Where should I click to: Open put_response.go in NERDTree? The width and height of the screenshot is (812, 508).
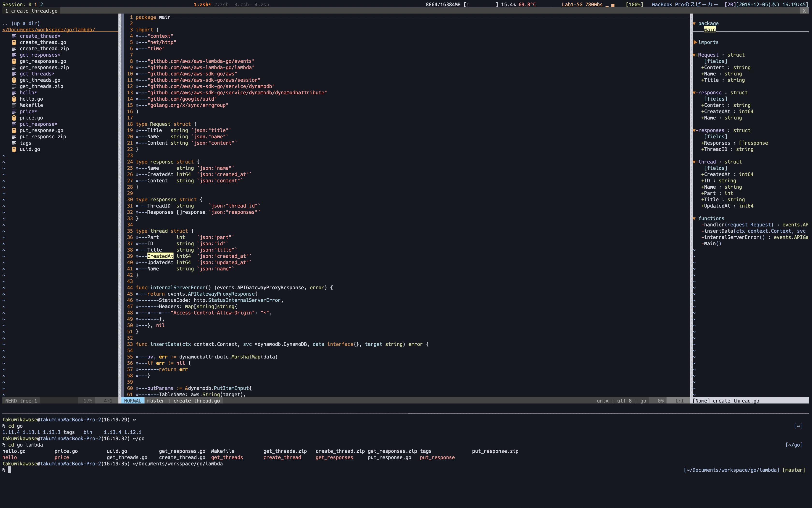[x=41, y=130]
